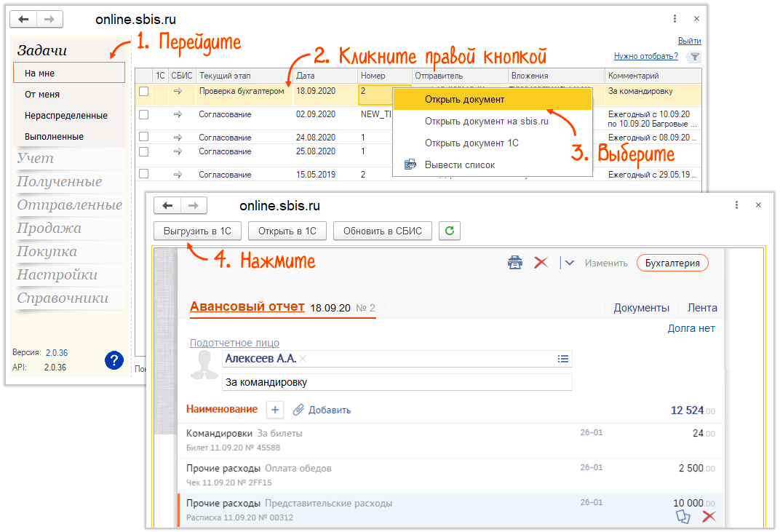Check the checkbox for 02.09.2020 row
780x532 pixels.
144,115
